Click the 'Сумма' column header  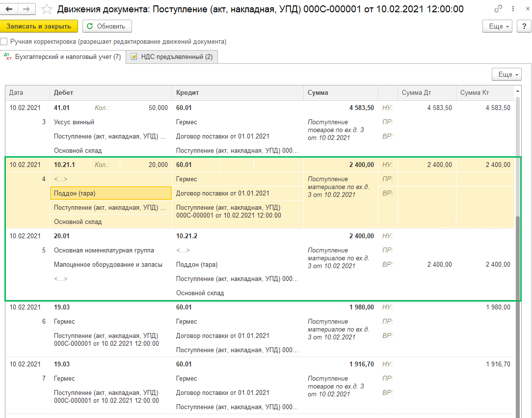341,93
